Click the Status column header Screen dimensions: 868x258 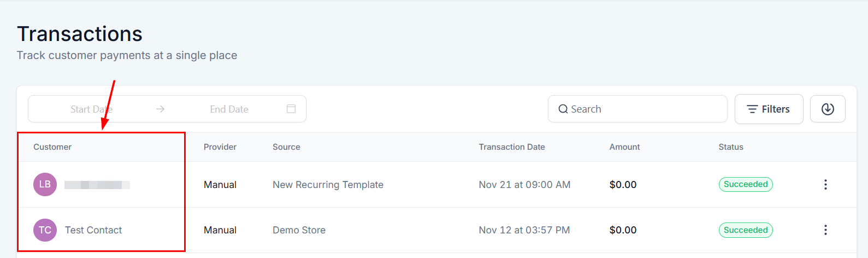tap(731, 147)
